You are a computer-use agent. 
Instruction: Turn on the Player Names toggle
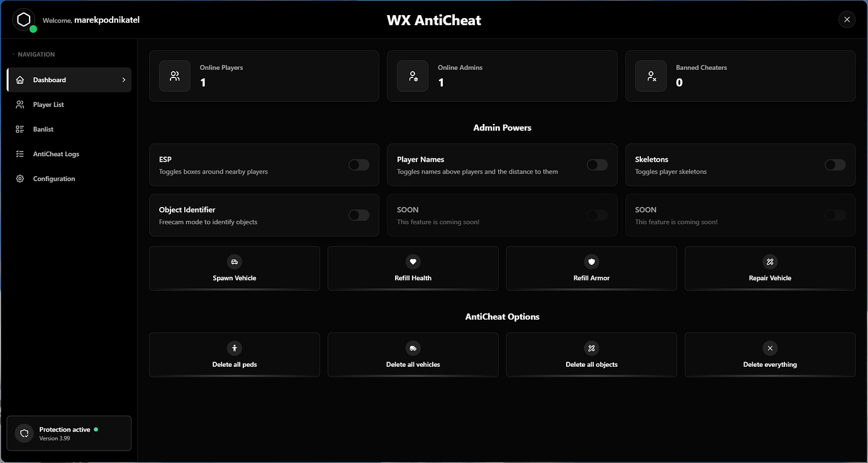click(596, 164)
